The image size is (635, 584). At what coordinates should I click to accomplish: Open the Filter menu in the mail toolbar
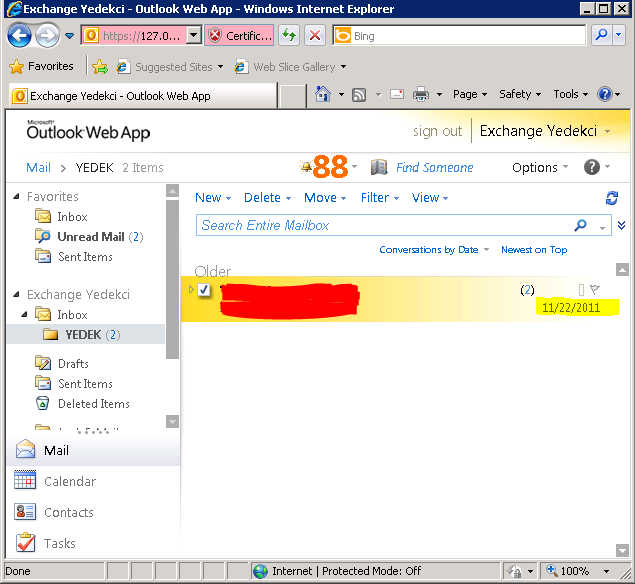380,198
